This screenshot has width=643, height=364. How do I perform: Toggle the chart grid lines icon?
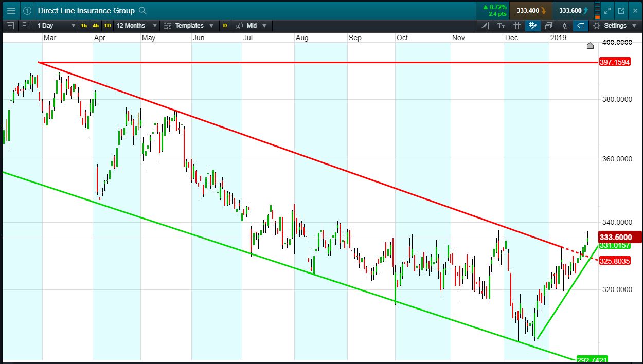[x=517, y=26]
